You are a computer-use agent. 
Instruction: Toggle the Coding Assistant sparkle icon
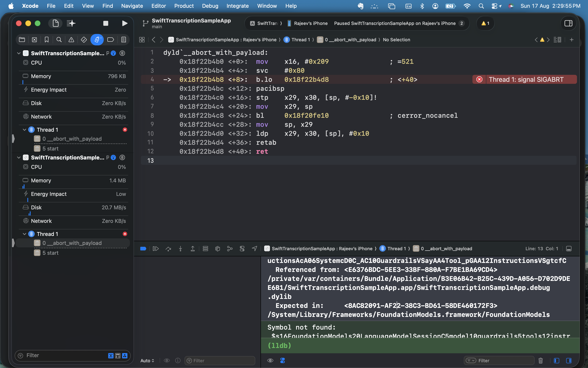[71, 23]
